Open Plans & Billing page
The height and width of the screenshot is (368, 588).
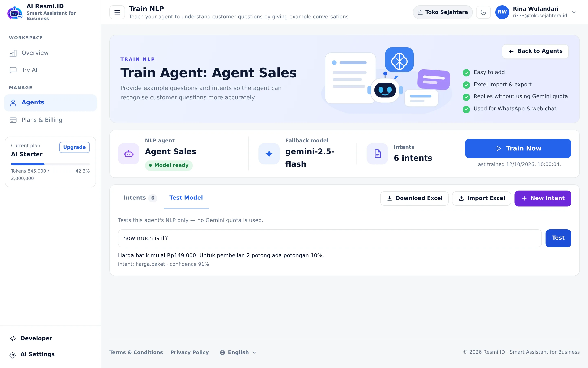[x=51, y=120]
